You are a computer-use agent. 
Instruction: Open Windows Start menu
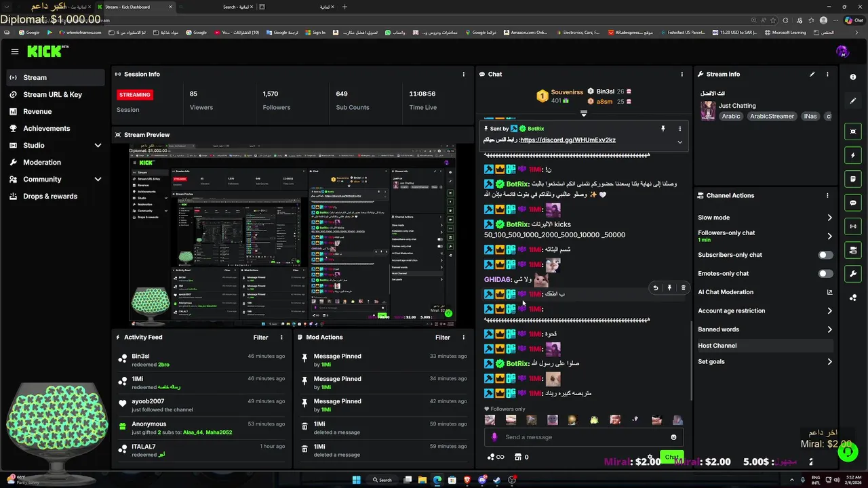point(357,480)
